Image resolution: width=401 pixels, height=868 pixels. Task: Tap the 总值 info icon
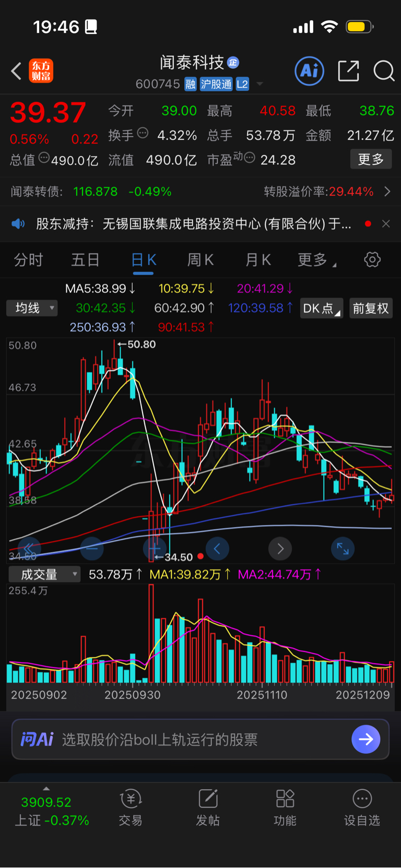(44, 157)
